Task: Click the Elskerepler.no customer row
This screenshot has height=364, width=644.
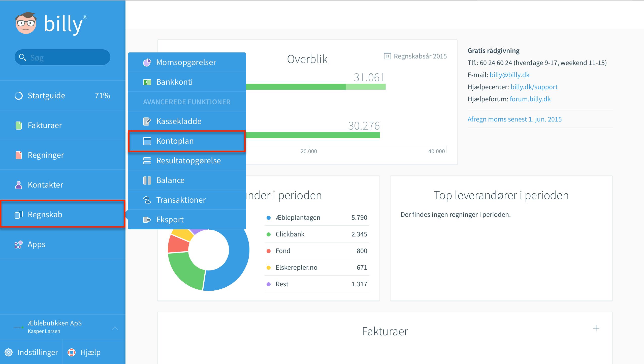Action: tap(317, 267)
